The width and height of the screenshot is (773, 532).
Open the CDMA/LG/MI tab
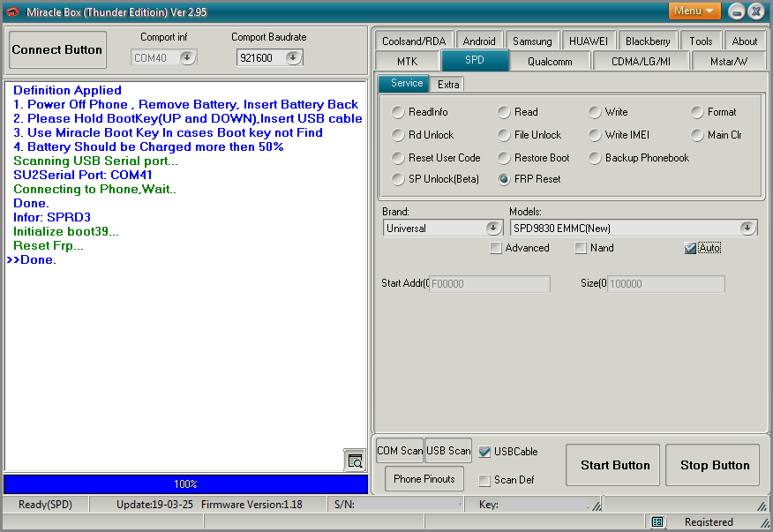point(641,61)
